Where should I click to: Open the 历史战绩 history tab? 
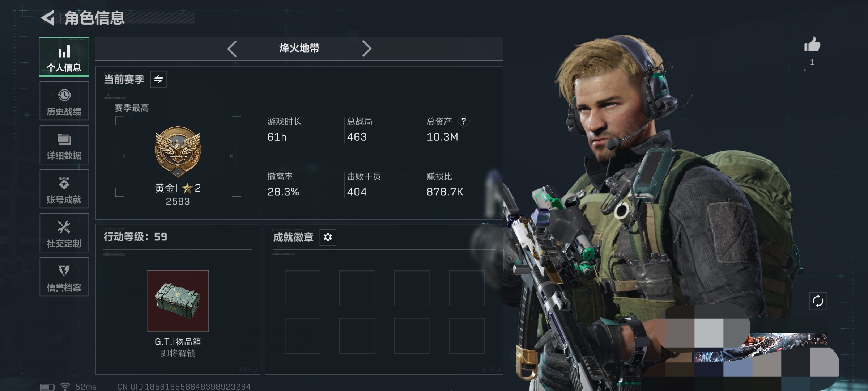click(x=64, y=101)
